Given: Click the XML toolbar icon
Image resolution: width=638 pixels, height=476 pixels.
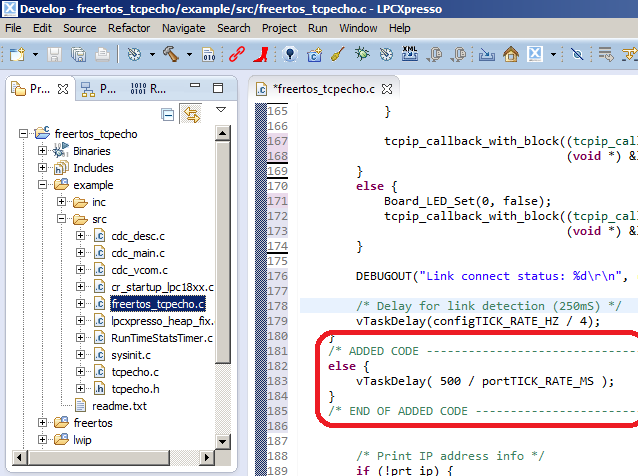Looking at the screenshot, I should click(x=409, y=53).
